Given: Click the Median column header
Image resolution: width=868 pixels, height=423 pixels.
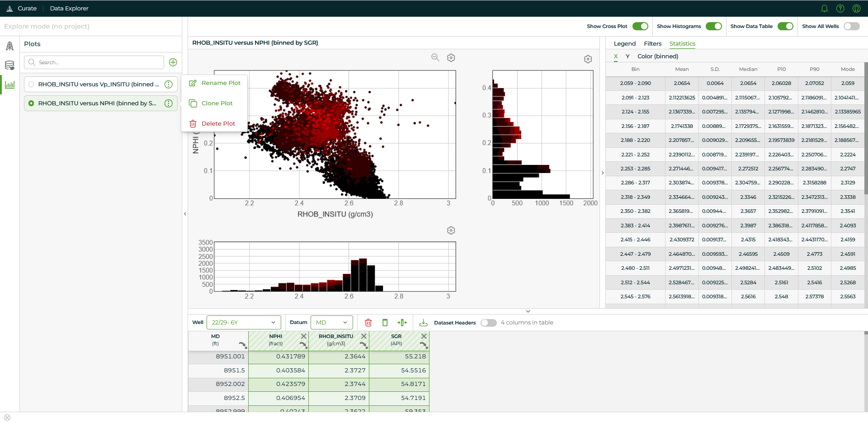Looking at the screenshot, I should point(748,70).
